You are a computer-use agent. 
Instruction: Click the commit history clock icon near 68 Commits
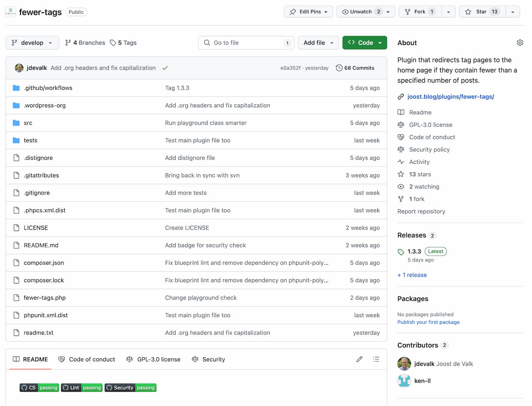pos(338,68)
